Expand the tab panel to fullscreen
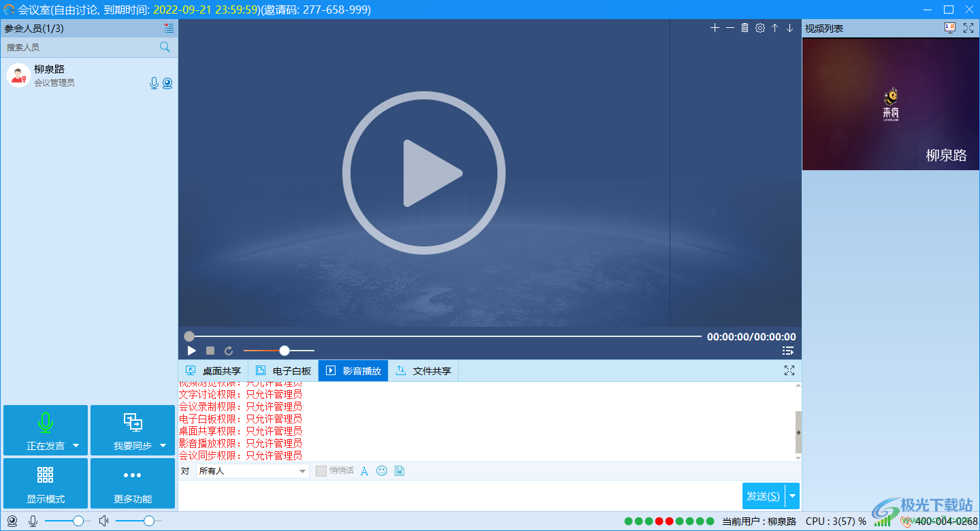980x531 pixels. click(789, 370)
